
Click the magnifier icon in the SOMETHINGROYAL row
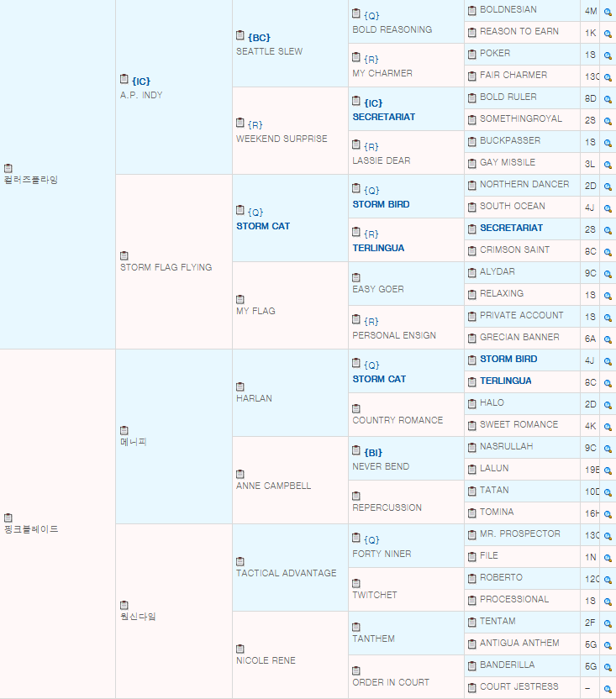[608, 121]
